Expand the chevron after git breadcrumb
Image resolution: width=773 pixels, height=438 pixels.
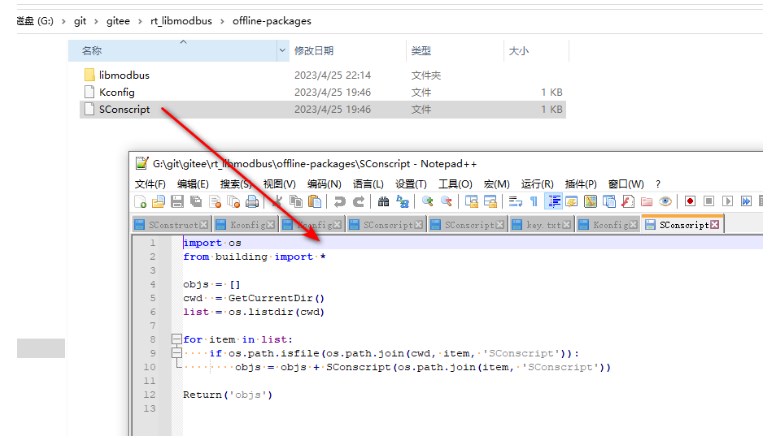click(x=96, y=21)
